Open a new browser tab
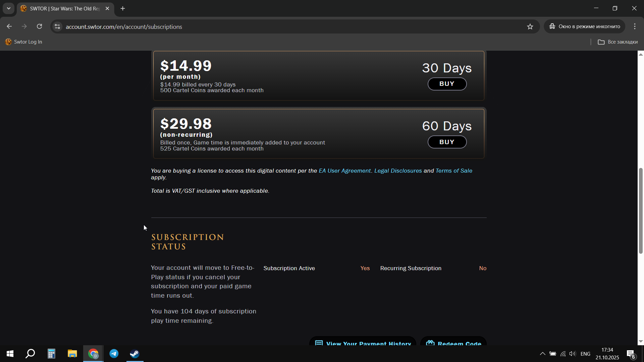This screenshot has width=644, height=362. [123, 8]
